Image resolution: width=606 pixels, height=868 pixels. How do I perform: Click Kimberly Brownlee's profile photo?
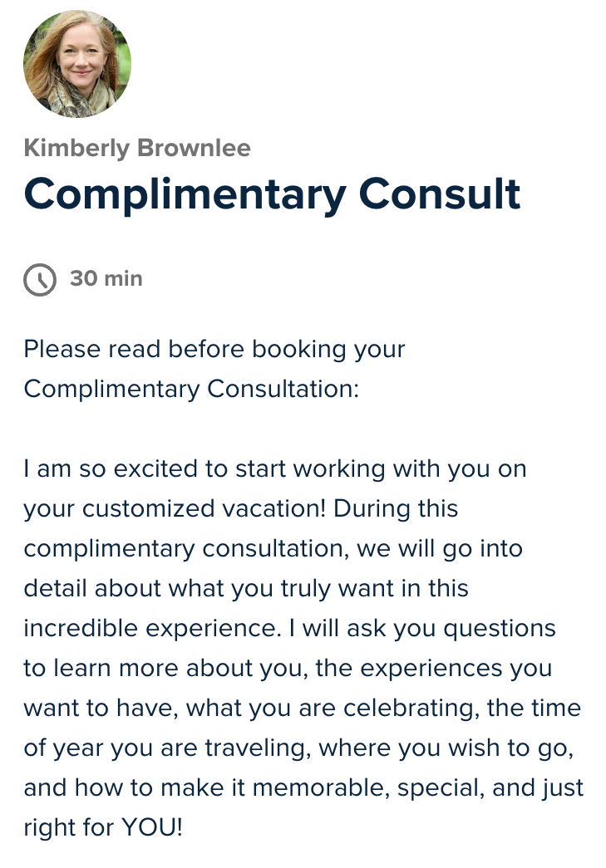point(77,64)
